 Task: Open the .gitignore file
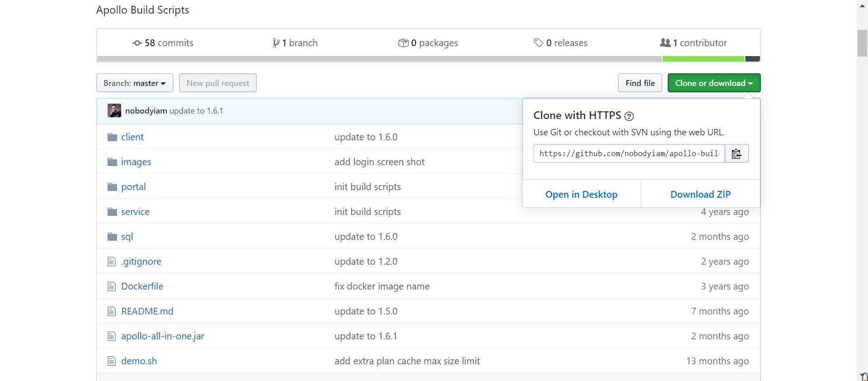pos(141,262)
